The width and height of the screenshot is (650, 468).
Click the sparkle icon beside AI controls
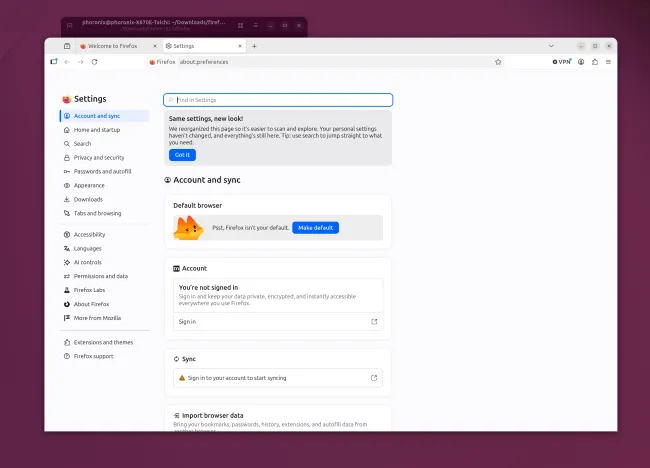point(67,262)
